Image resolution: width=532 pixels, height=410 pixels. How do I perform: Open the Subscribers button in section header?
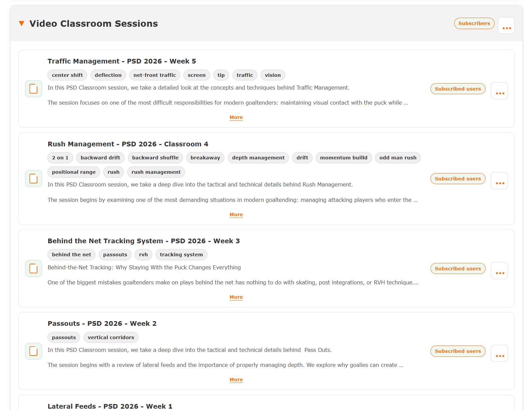tap(474, 23)
